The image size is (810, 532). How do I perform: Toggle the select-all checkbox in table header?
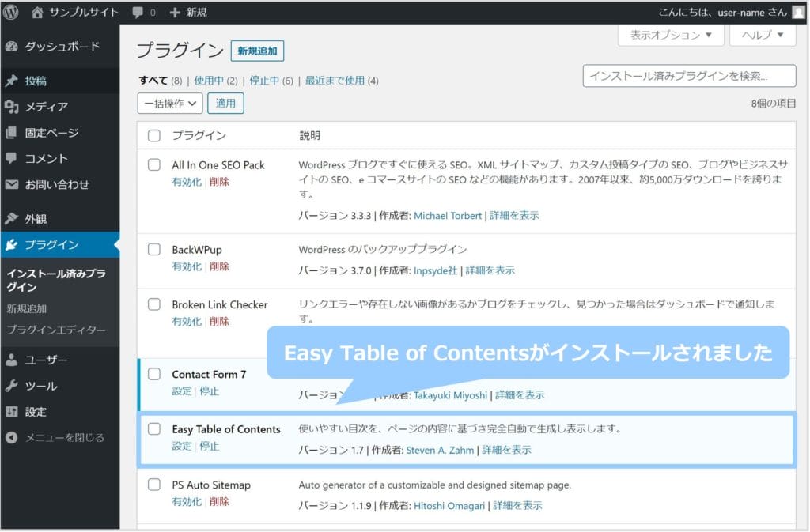point(154,136)
